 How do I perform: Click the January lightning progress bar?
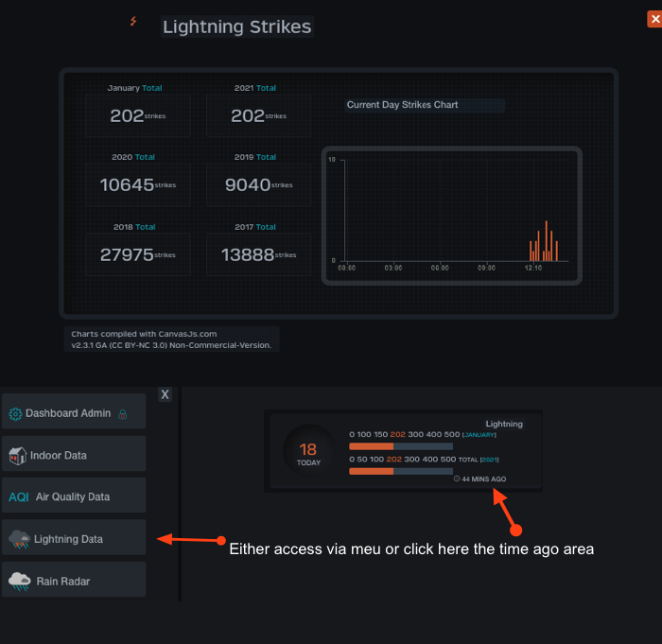(401, 446)
